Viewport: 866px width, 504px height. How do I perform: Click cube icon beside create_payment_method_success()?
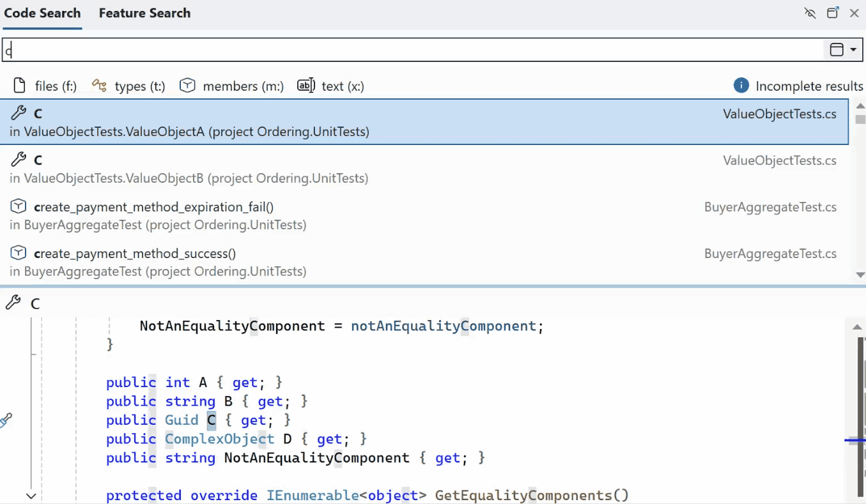19,253
